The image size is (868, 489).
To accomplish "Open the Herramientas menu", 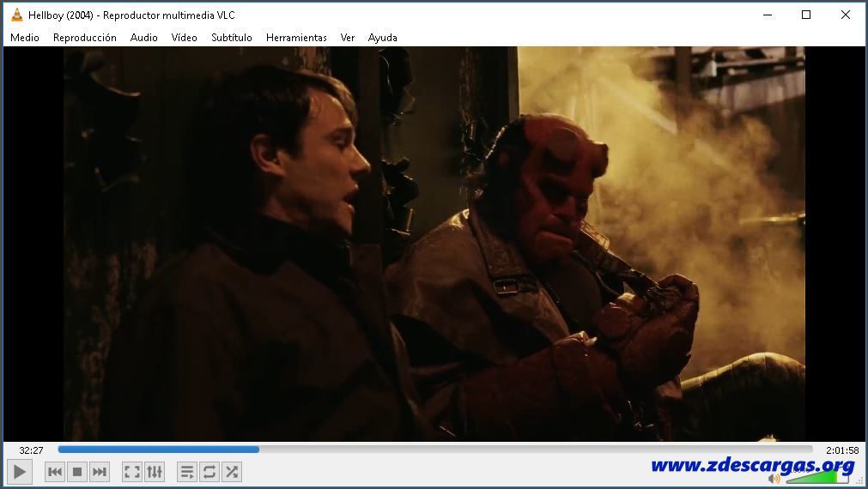I will (x=296, y=38).
